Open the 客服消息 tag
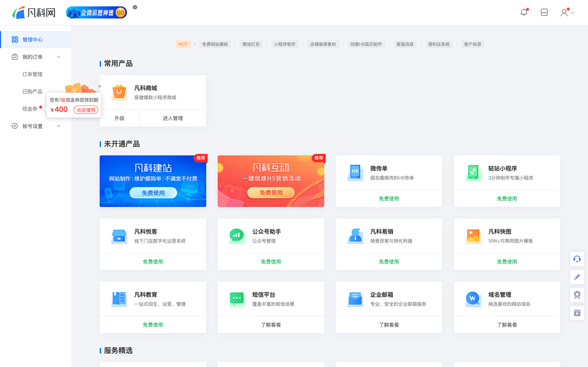This screenshot has width=588, height=367. tap(405, 44)
